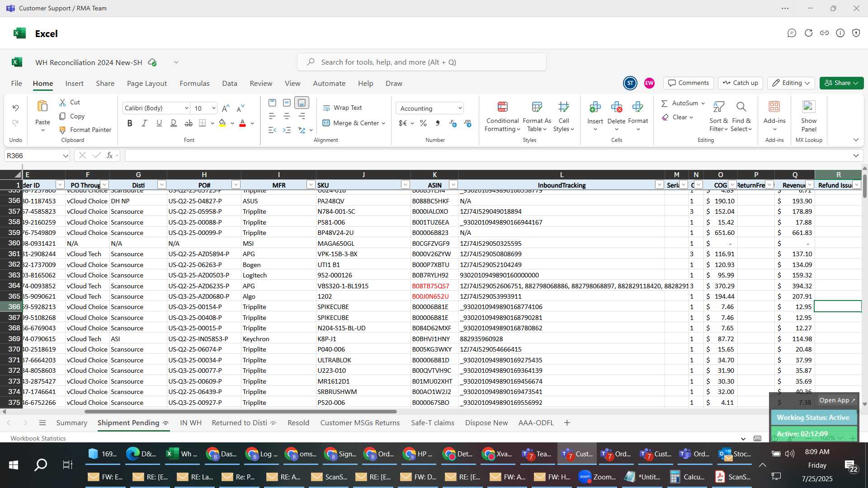This screenshot has height=488, width=868.
Task: Apply double underline formatting
Action: [174, 123]
